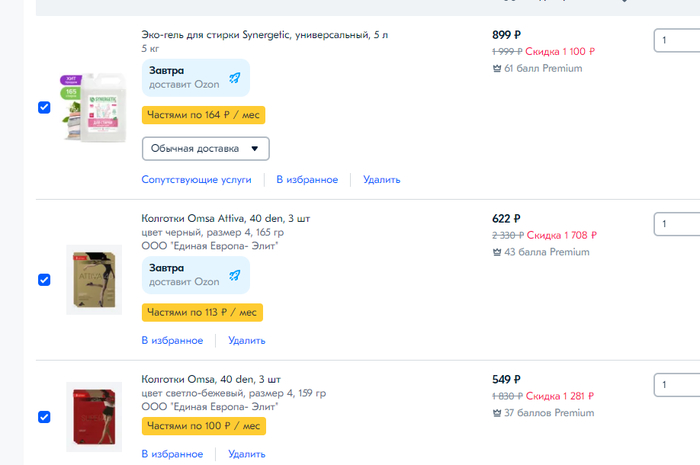Open the Omsa Attiva tights thumbnail
This screenshot has height=465, width=700.
click(93, 280)
